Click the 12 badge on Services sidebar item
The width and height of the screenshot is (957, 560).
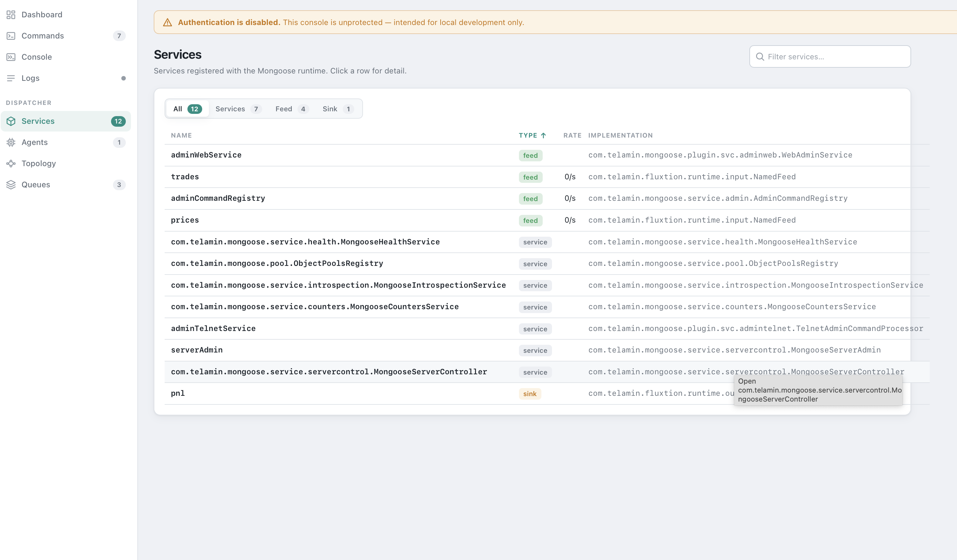(118, 121)
